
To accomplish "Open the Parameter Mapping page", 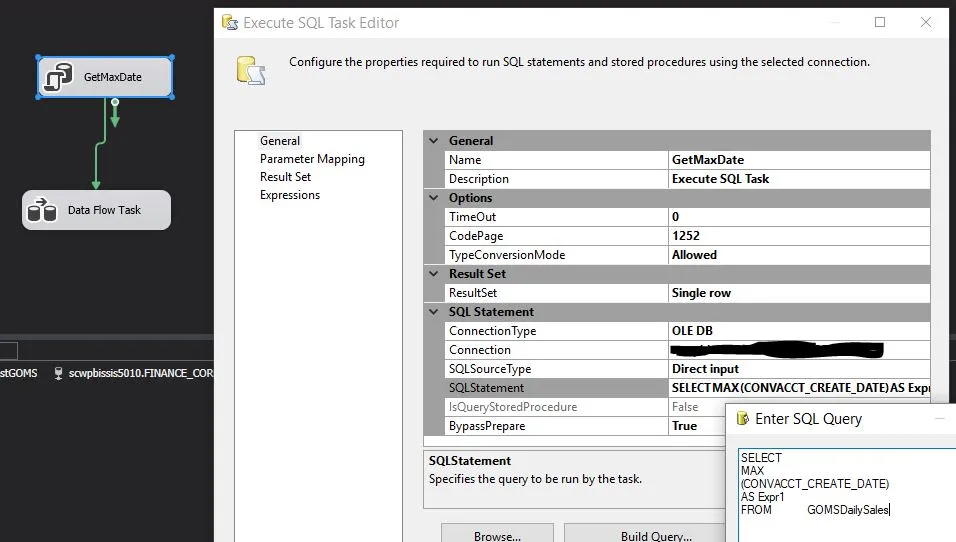I will 312,159.
